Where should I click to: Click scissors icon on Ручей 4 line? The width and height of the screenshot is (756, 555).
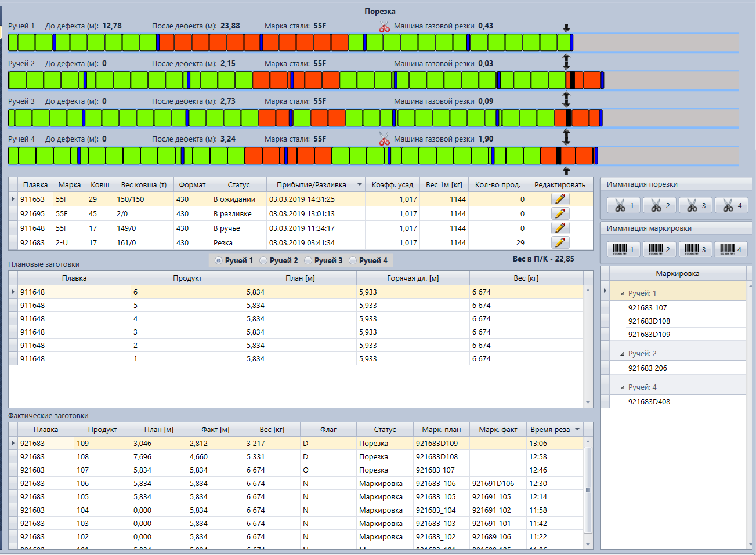pyautogui.click(x=384, y=139)
